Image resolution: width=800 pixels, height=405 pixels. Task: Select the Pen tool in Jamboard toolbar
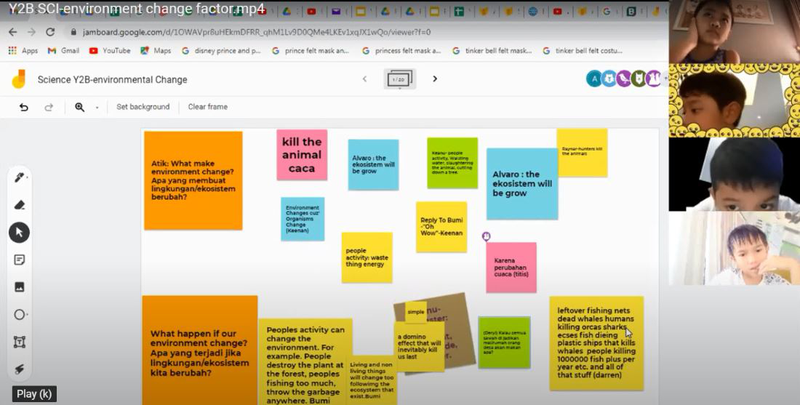(x=19, y=177)
